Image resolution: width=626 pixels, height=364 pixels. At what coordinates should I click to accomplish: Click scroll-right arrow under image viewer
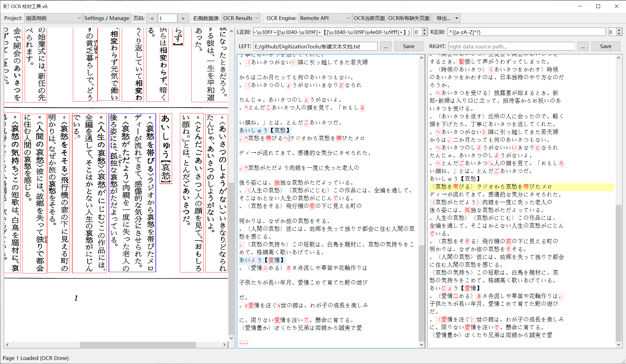tap(224, 345)
